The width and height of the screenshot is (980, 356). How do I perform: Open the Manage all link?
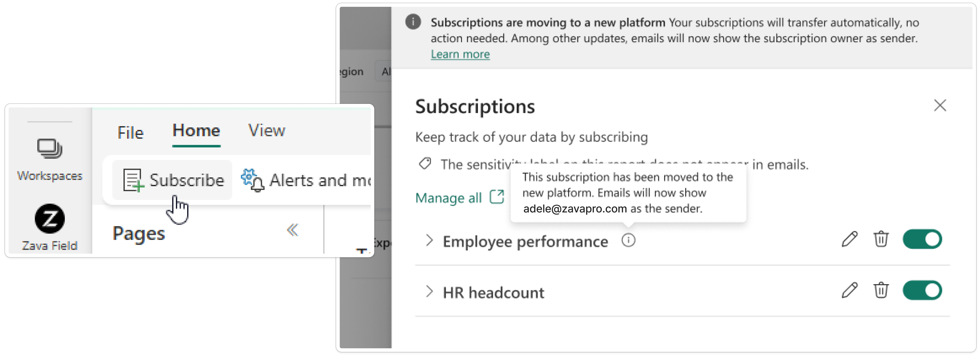[448, 198]
